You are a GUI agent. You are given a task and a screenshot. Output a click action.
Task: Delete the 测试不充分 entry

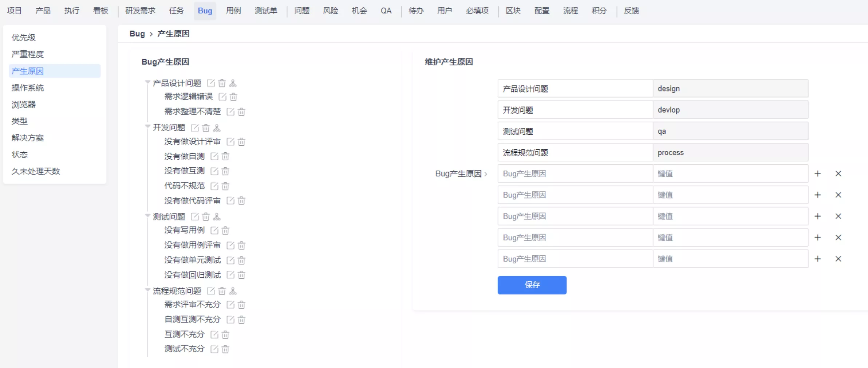pyautogui.click(x=225, y=349)
